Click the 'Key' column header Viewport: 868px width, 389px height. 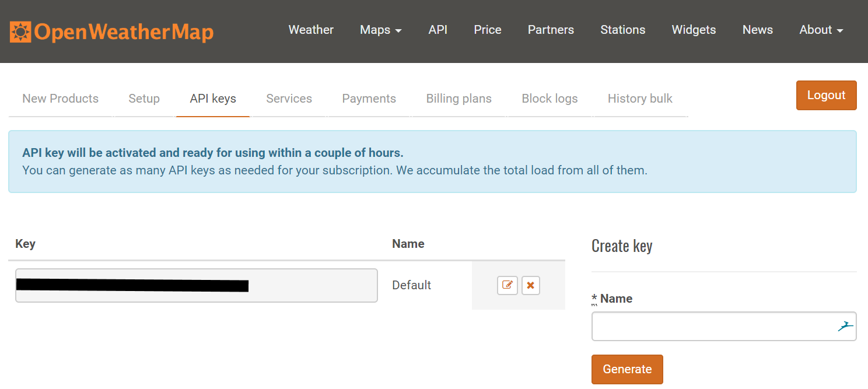coord(25,244)
